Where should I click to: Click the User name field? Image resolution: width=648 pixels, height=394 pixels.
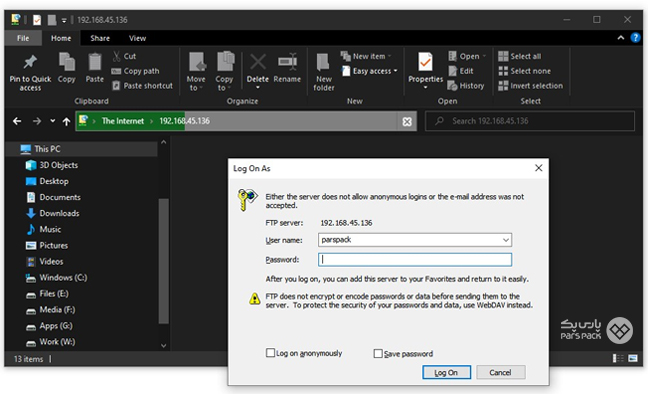[415, 240]
